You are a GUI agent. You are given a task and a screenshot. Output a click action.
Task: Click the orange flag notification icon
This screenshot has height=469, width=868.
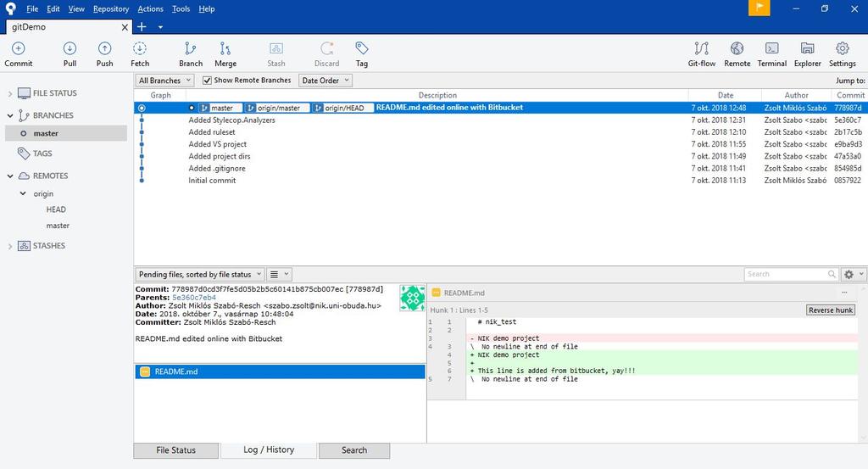point(759,8)
